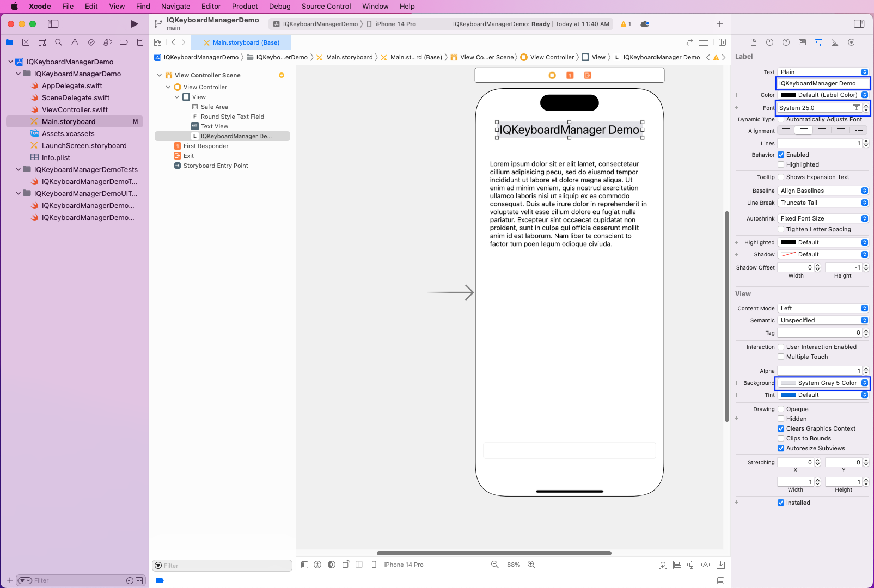Image resolution: width=874 pixels, height=588 pixels.
Task: Choose left text alignment button
Action: click(786, 131)
